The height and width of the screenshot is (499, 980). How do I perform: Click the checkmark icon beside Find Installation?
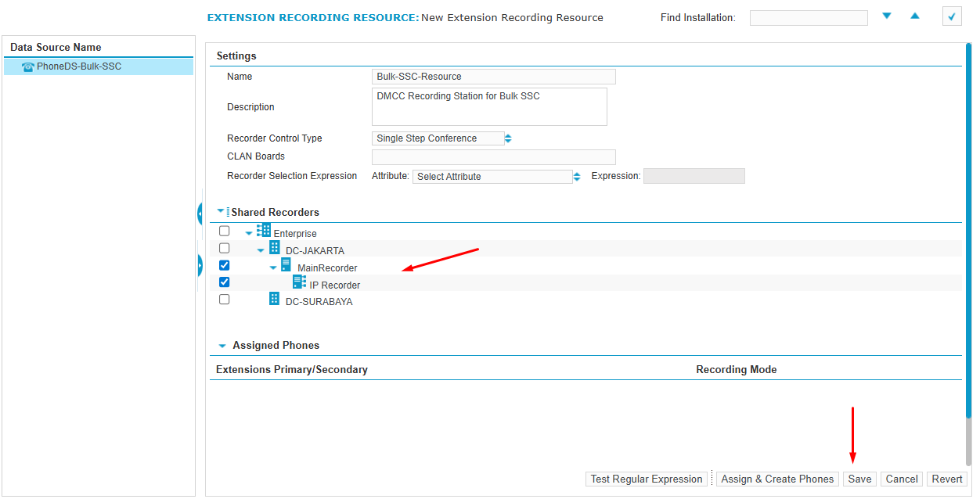pyautogui.click(x=952, y=16)
